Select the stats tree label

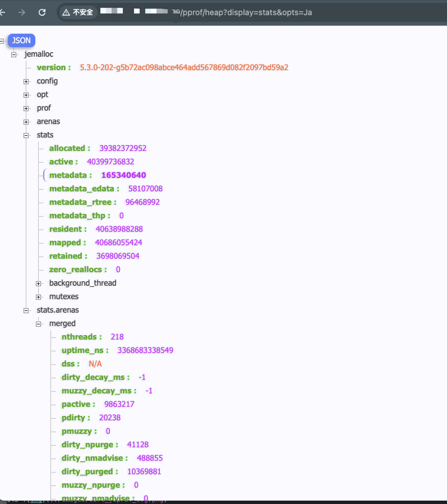[45, 135]
